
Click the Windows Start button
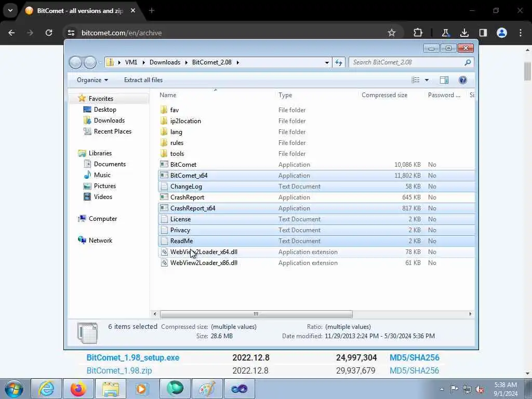point(14,389)
